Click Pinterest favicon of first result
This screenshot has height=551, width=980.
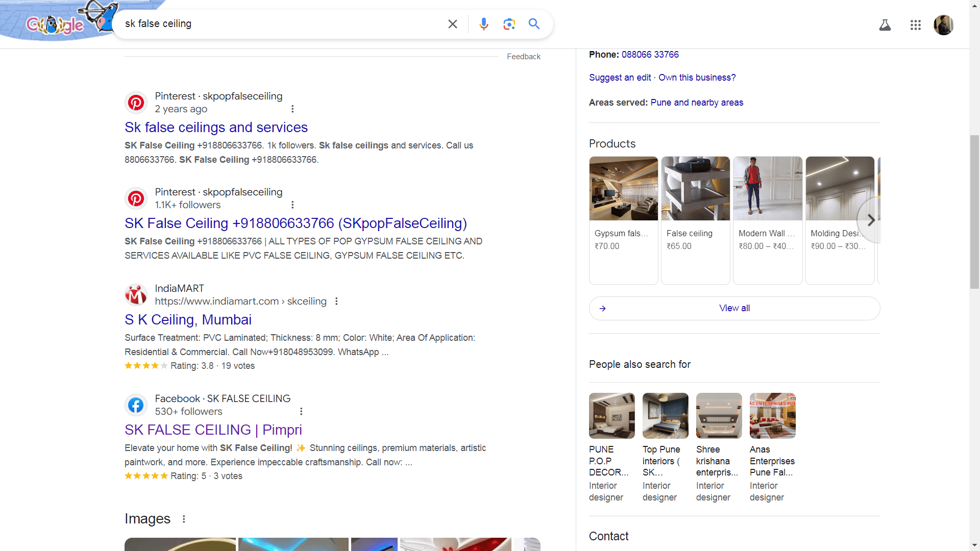click(x=136, y=103)
